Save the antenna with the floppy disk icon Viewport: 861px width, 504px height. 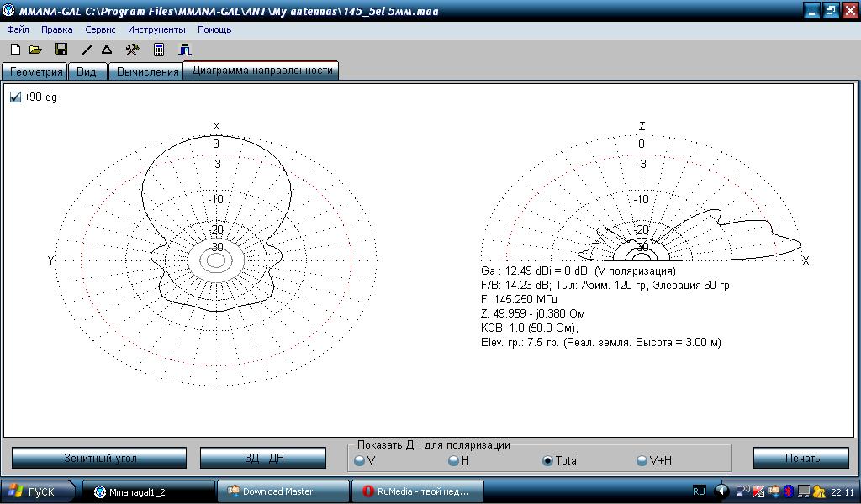pyautogui.click(x=61, y=50)
